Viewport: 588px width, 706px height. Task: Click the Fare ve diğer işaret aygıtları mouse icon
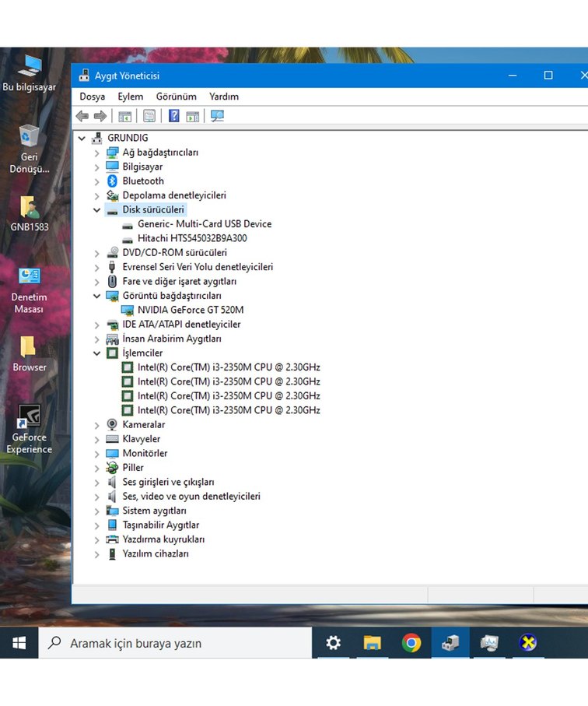112,282
